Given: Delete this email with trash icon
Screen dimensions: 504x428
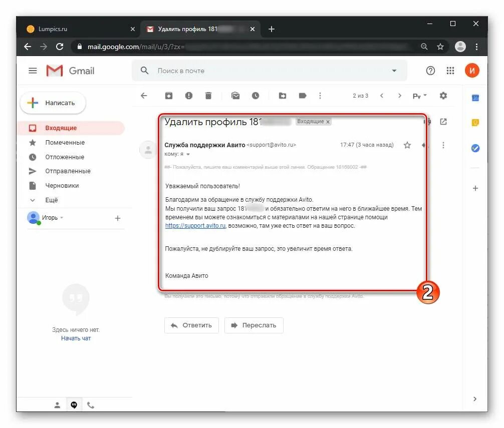Looking at the screenshot, I should (x=208, y=96).
